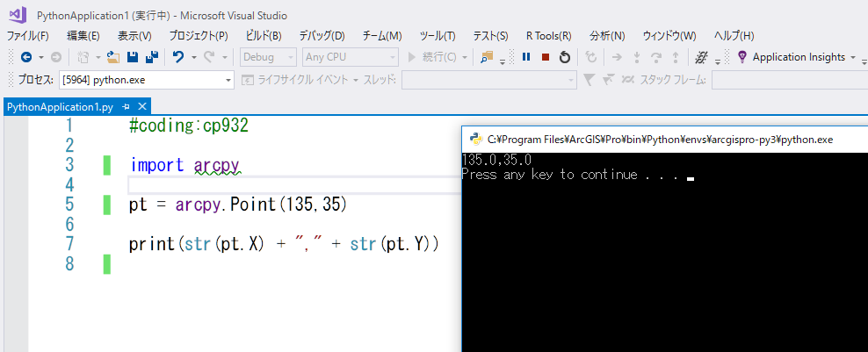
Task: Click the import arcpy code line
Action: (x=186, y=165)
